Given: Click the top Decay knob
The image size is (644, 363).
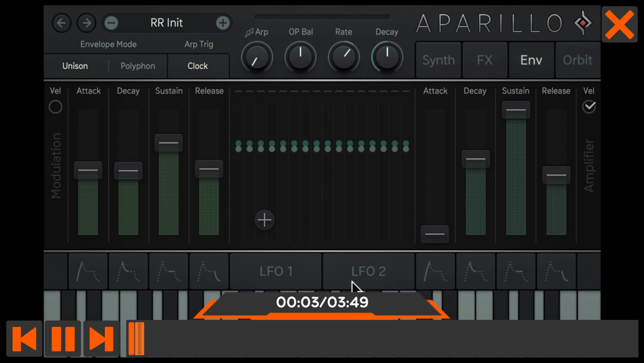Looking at the screenshot, I should point(387,57).
